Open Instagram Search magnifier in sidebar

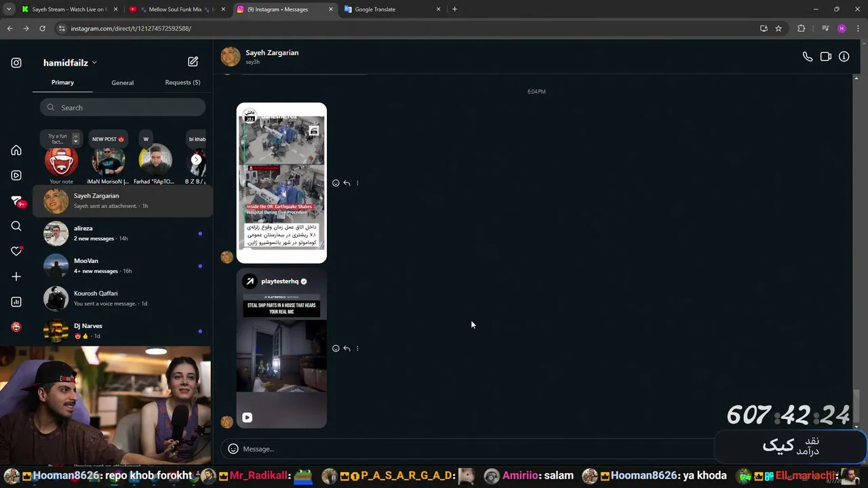pos(16,226)
